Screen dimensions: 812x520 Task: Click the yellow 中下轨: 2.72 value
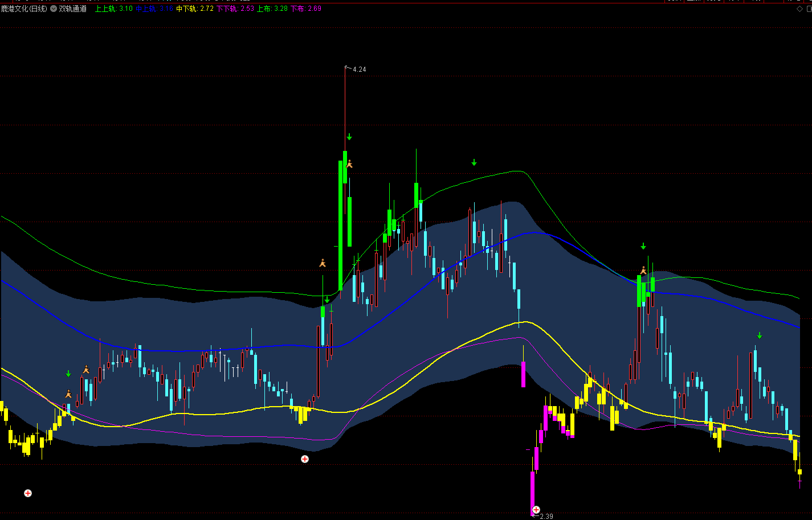click(x=195, y=9)
